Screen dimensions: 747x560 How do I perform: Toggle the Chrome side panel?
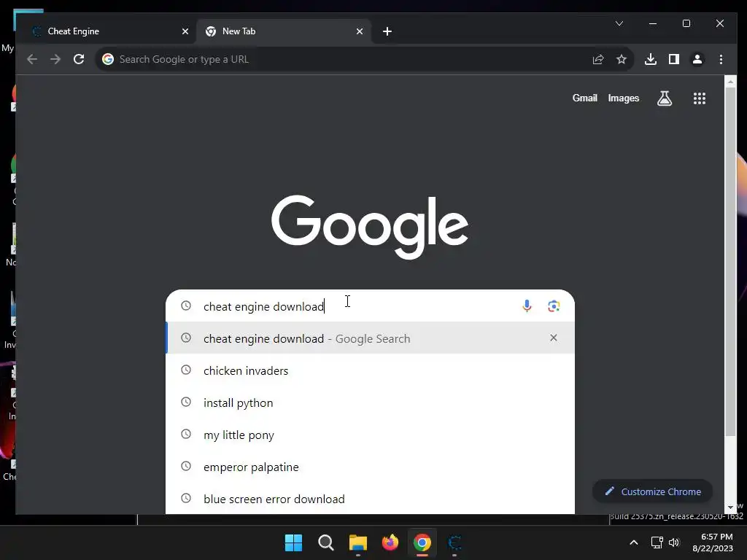(673, 59)
